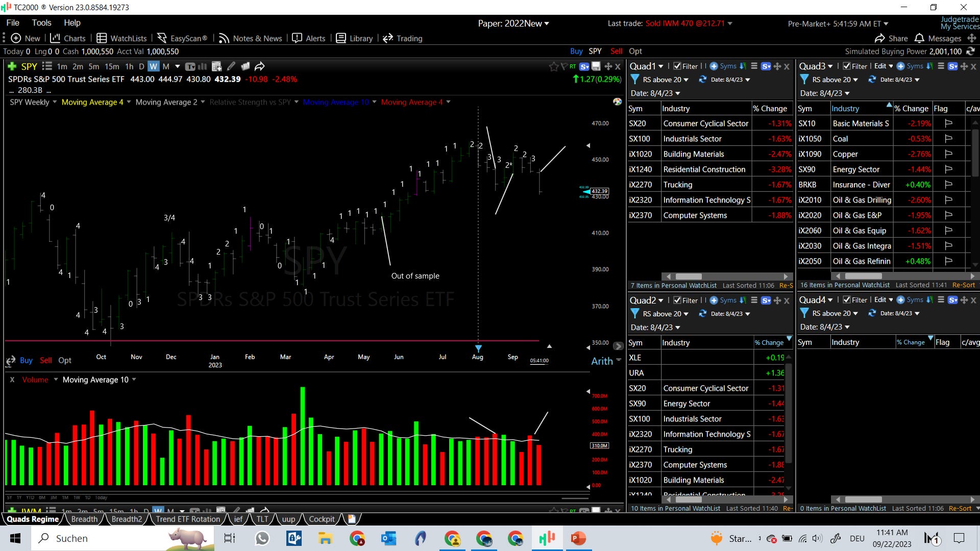Share the SPY chart with arrow icon

[260, 66]
